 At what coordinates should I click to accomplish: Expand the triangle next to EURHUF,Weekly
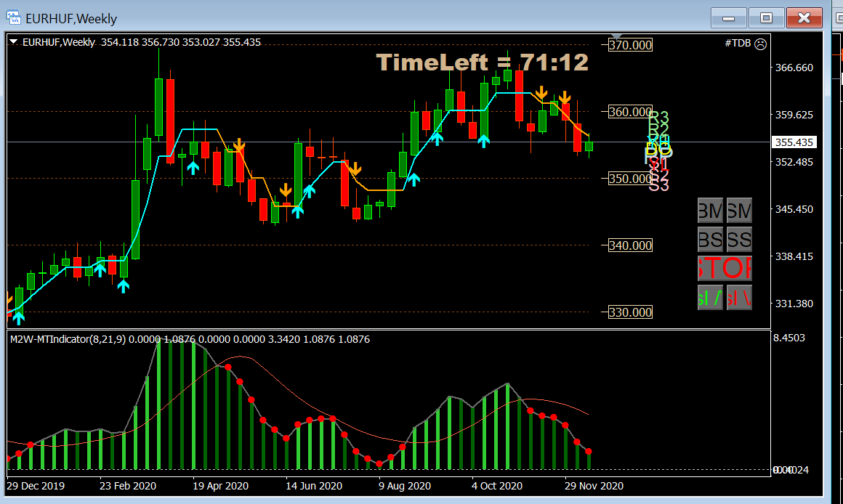(x=15, y=42)
